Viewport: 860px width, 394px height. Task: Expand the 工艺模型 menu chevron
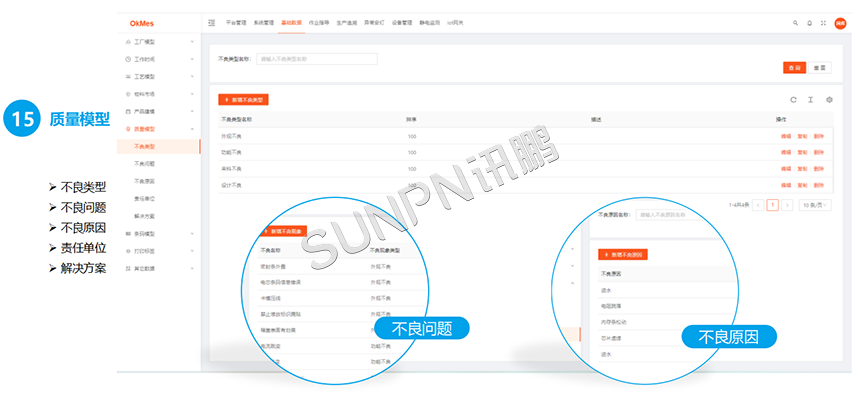pos(192,77)
